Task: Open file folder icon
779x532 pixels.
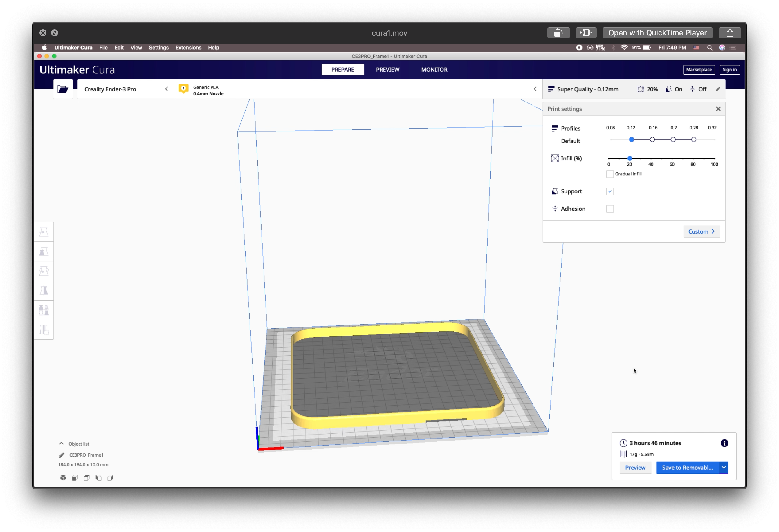Action: point(63,89)
